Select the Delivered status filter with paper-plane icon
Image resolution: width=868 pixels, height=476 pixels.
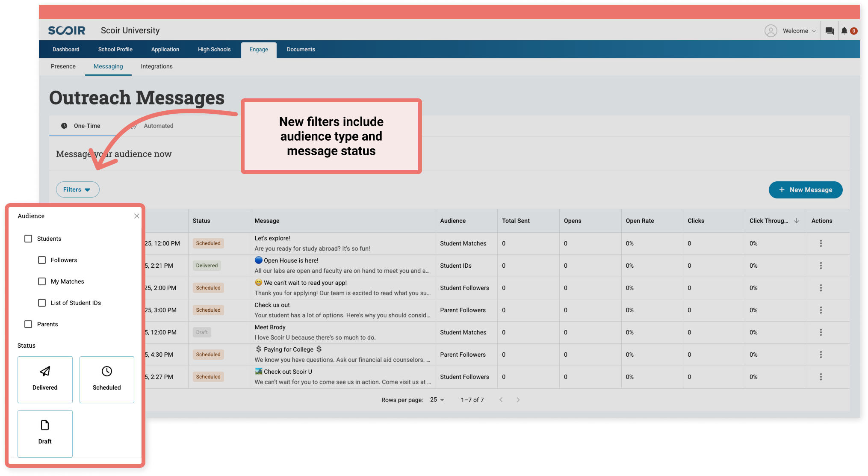(45, 380)
